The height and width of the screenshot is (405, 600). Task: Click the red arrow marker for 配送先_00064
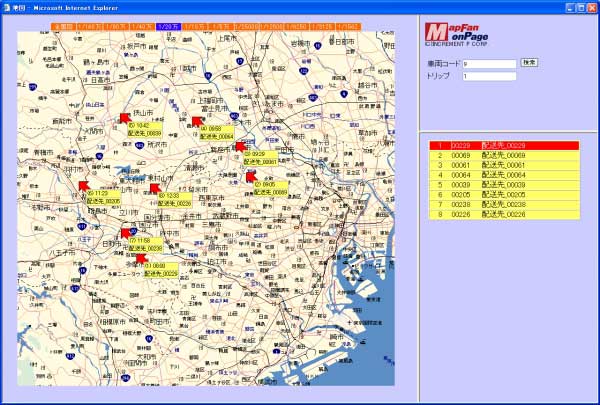click(197, 122)
